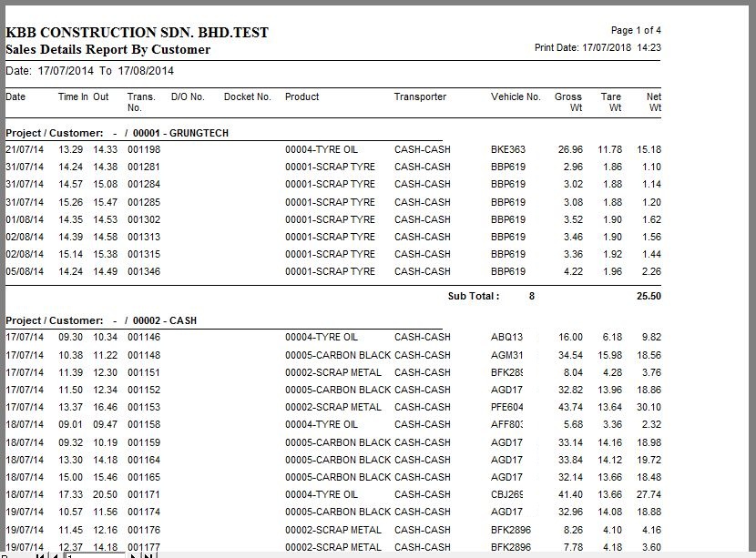Click the 'Tare Wt' column header
The height and width of the screenshot is (558, 756).
point(611,102)
